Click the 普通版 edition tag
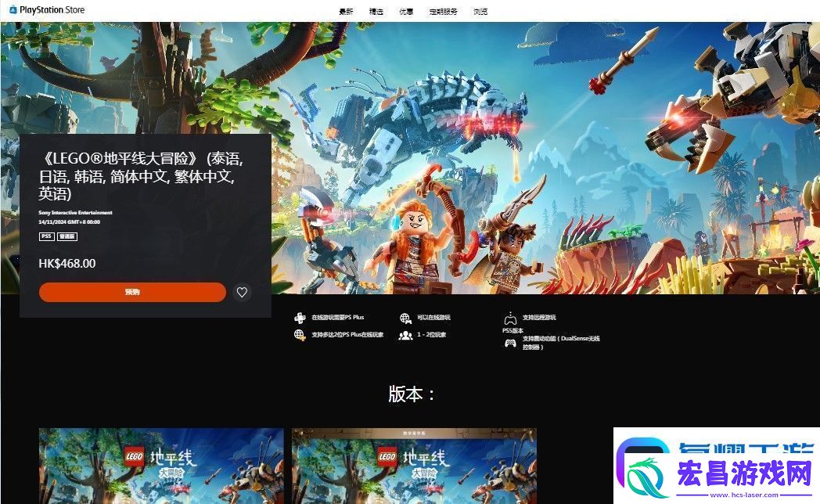The image size is (820, 504). (x=67, y=236)
